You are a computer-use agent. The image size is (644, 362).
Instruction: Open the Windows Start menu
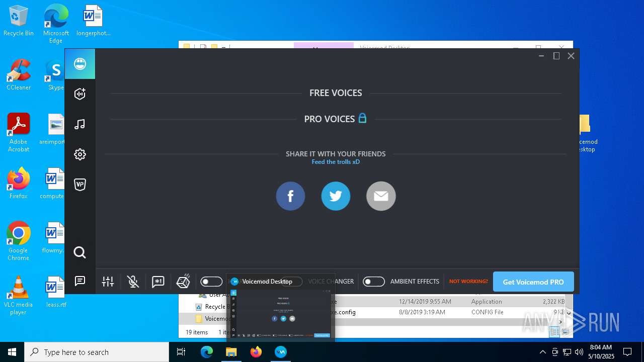(12, 352)
